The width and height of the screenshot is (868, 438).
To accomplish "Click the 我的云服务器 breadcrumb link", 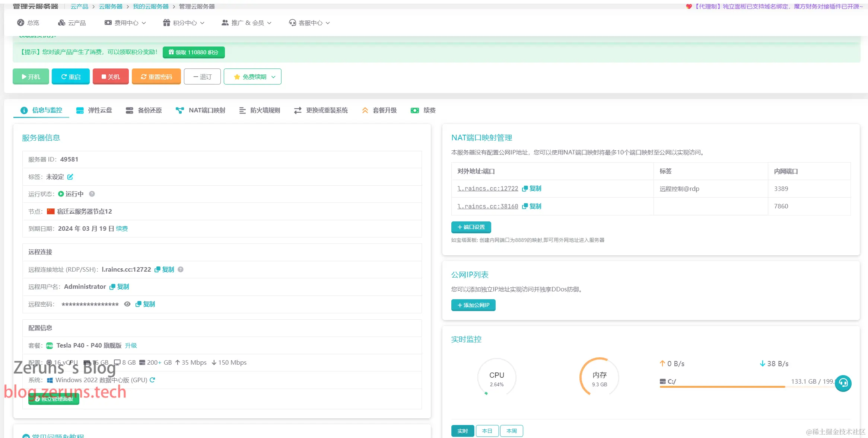I will point(150,6).
